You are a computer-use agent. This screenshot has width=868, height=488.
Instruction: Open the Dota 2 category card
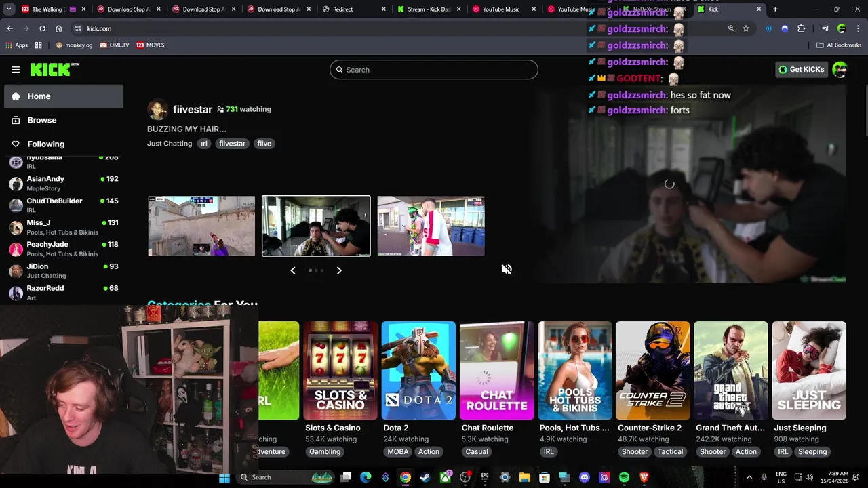click(418, 371)
